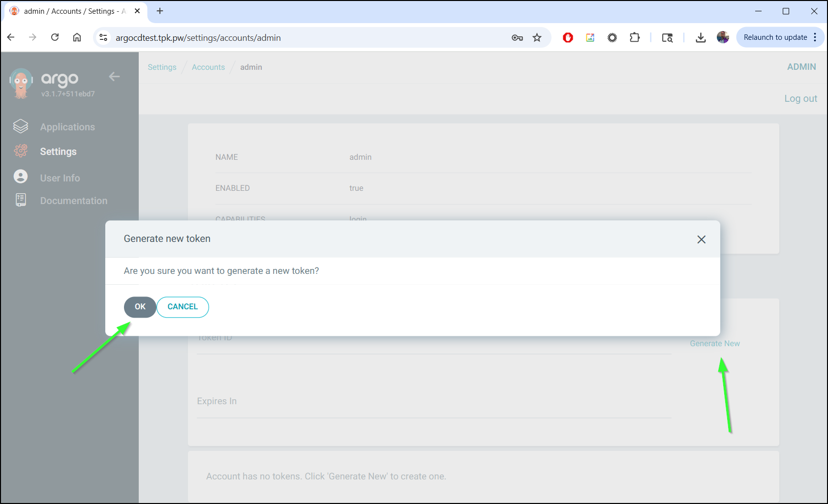The width and height of the screenshot is (828, 504).
Task: Cancel the Generate new token dialog
Action: click(183, 307)
